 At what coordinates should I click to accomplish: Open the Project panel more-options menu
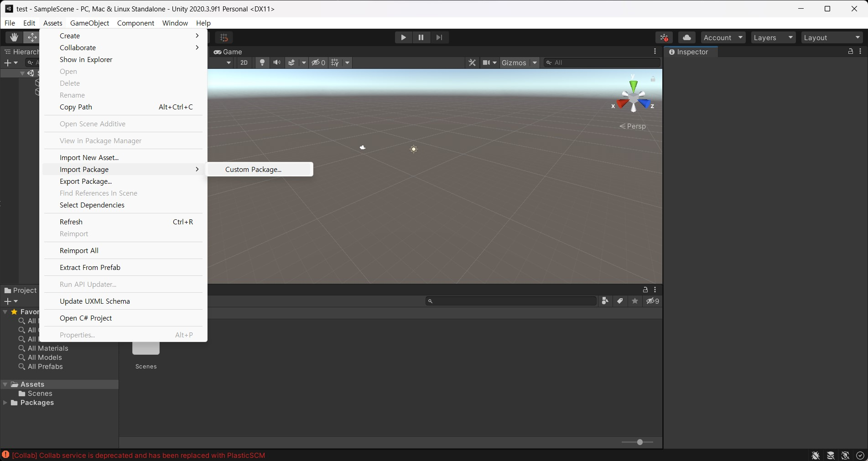[x=655, y=290]
